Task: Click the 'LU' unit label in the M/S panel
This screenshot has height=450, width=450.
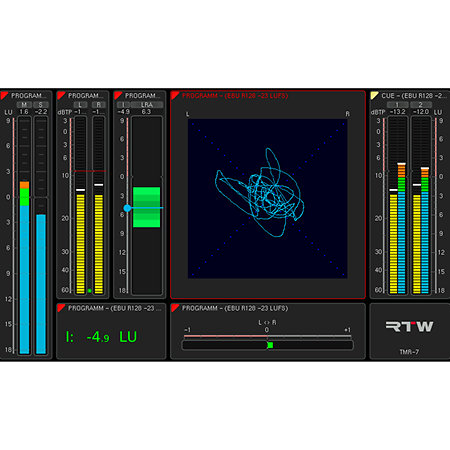Action: click(8, 112)
